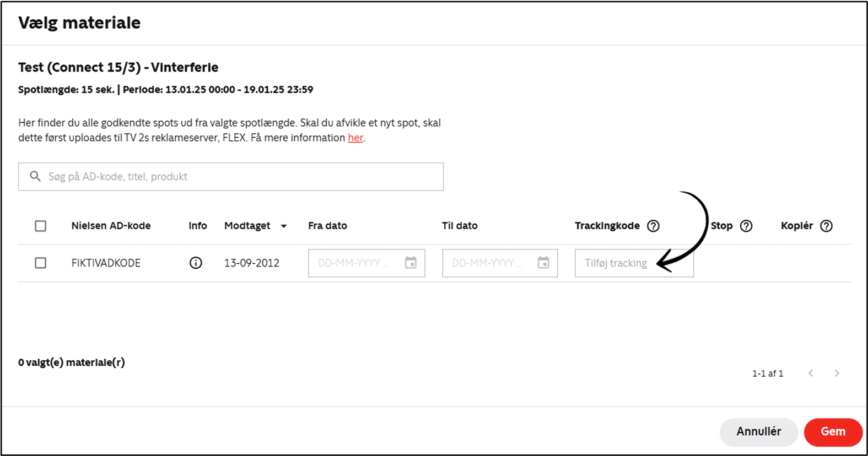Sort by Modtaget using the arrow

pos(284,226)
